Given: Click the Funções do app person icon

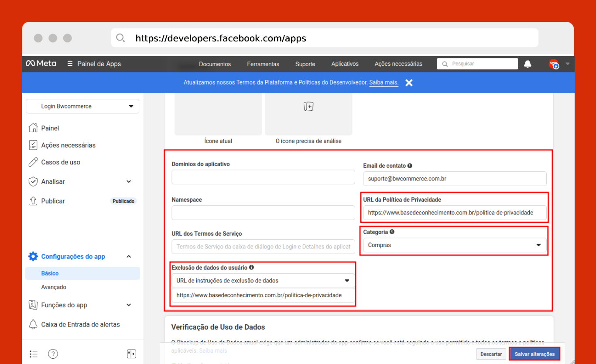Looking at the screenshot, I should [33, 305].
